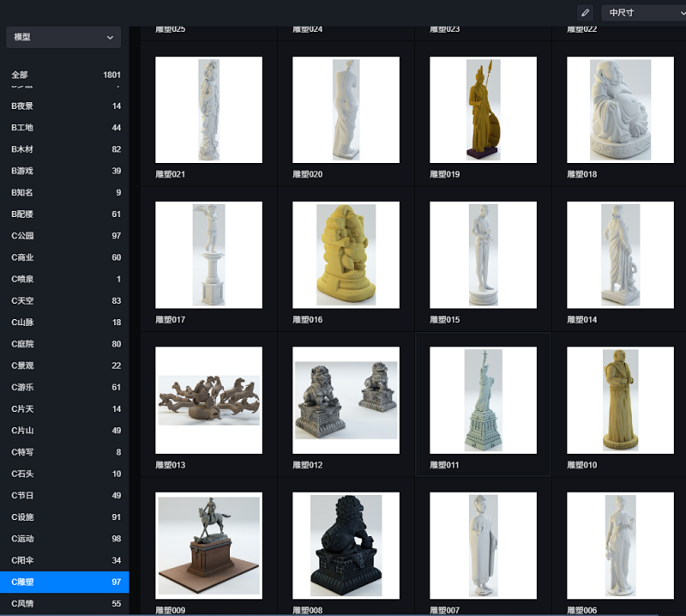Choose the C运动 category
Screen dimensions: 686x616
(65, 539)
